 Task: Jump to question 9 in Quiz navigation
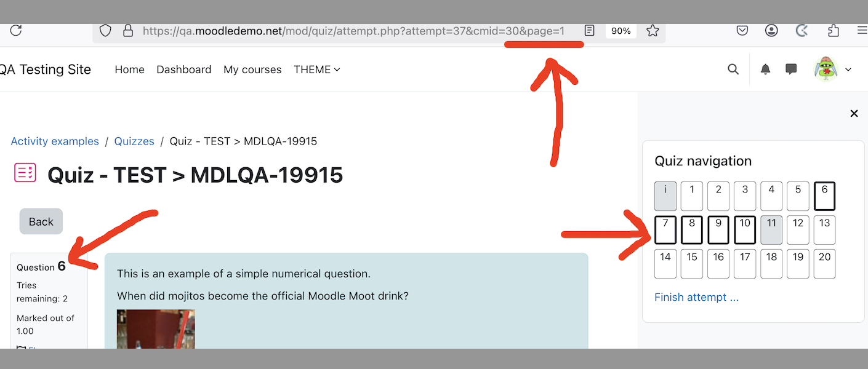click(718, 230)
